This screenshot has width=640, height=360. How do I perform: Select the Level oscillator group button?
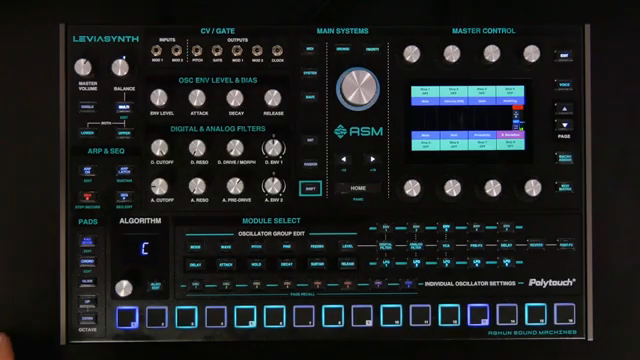(x=347, y=247)
